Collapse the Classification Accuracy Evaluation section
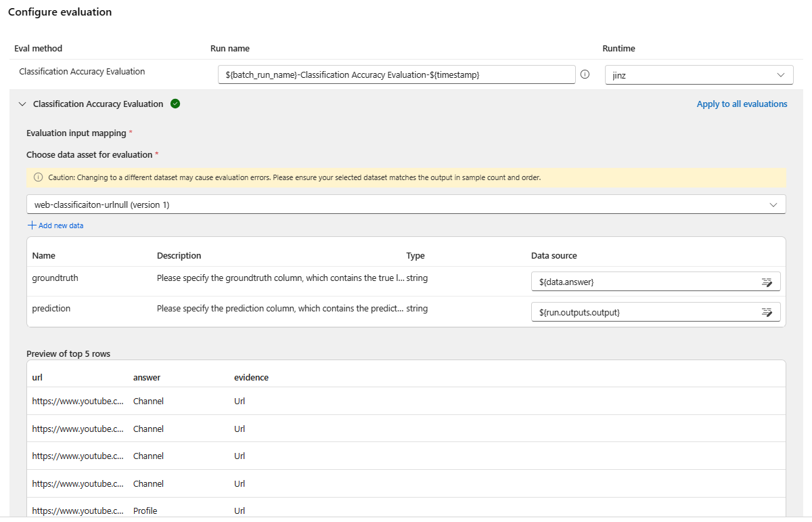The height and width of the screenshot is (522, 812). click(x=22, y=104)
